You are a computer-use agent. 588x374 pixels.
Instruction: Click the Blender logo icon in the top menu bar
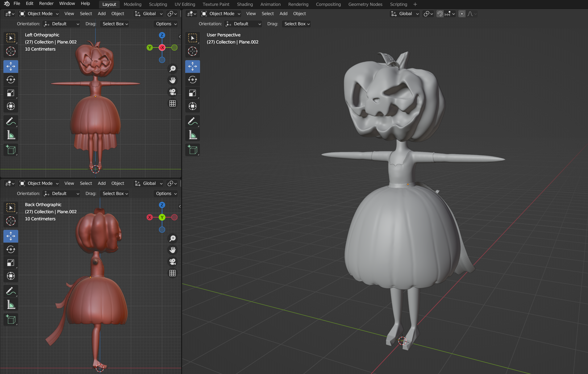tap(7, 4)
